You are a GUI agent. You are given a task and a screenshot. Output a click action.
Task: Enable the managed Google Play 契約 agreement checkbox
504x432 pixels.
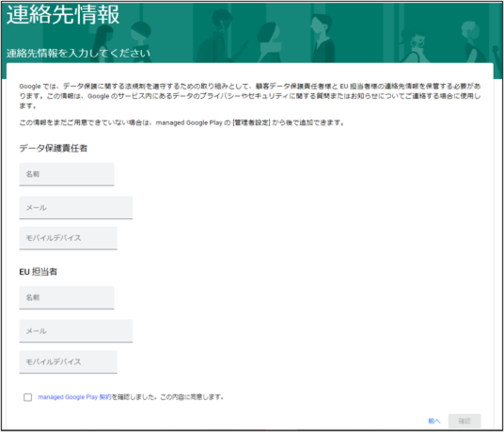click(x=28, y=397)
